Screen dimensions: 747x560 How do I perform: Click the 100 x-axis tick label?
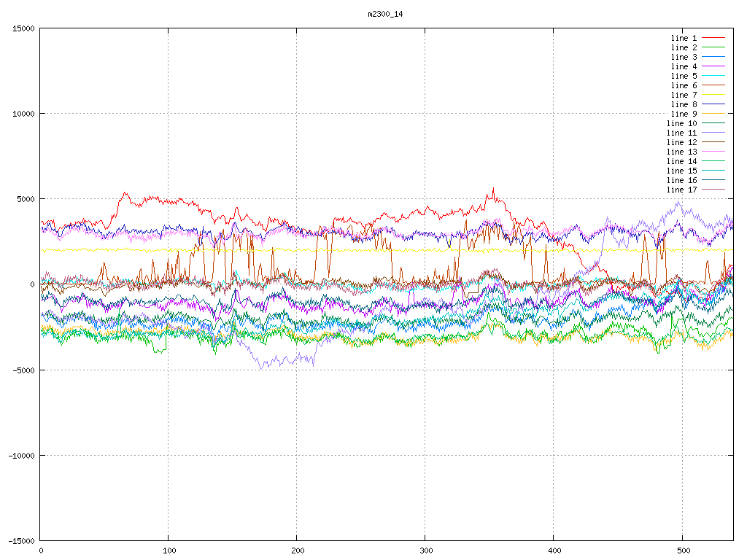tap(169, 551)
